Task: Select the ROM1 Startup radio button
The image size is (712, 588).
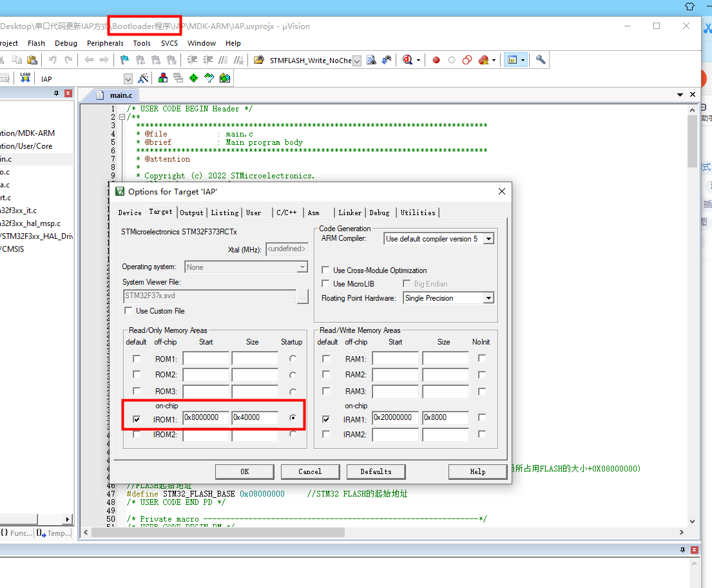Action: pyautogui.click(x=294, y=358)
